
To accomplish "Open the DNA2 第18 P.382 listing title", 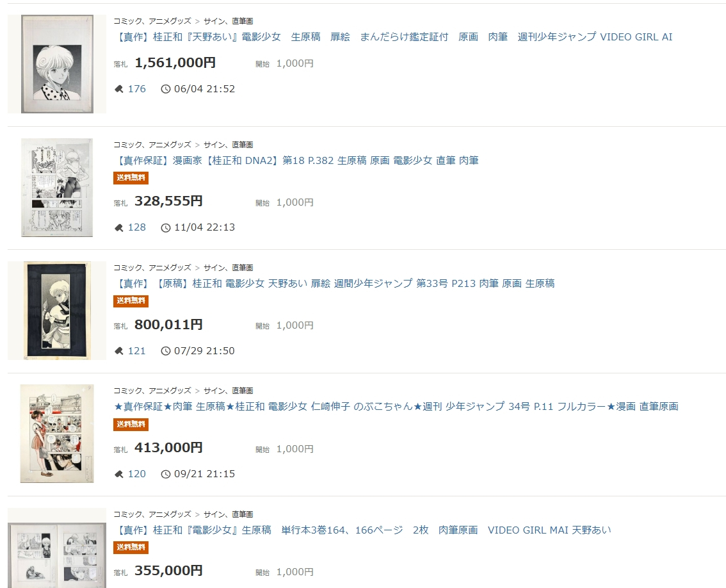I will pyautogui.click(x=296, y=160).
